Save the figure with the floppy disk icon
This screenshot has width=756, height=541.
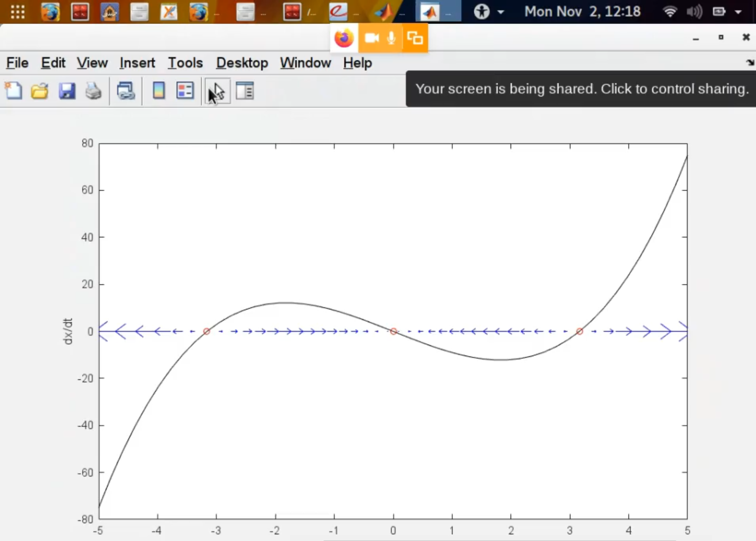click(x=66, y=91)
